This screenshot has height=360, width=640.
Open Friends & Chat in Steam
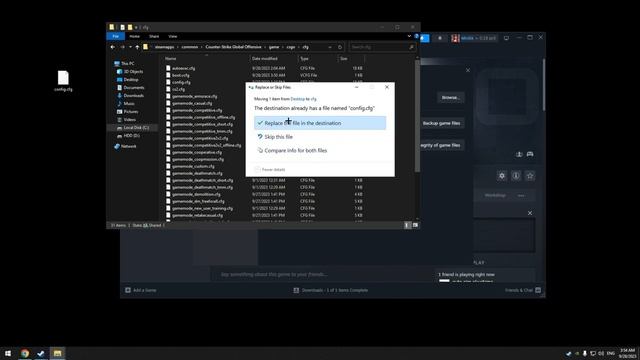523,290
